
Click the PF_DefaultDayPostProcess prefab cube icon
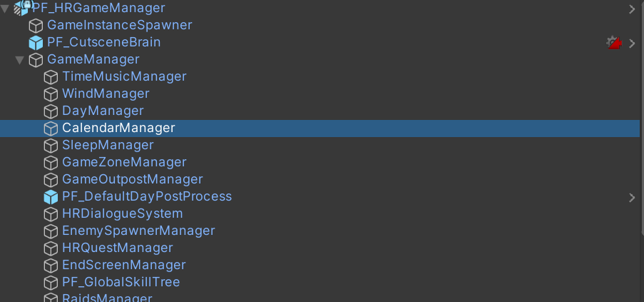tap(51, 197)
